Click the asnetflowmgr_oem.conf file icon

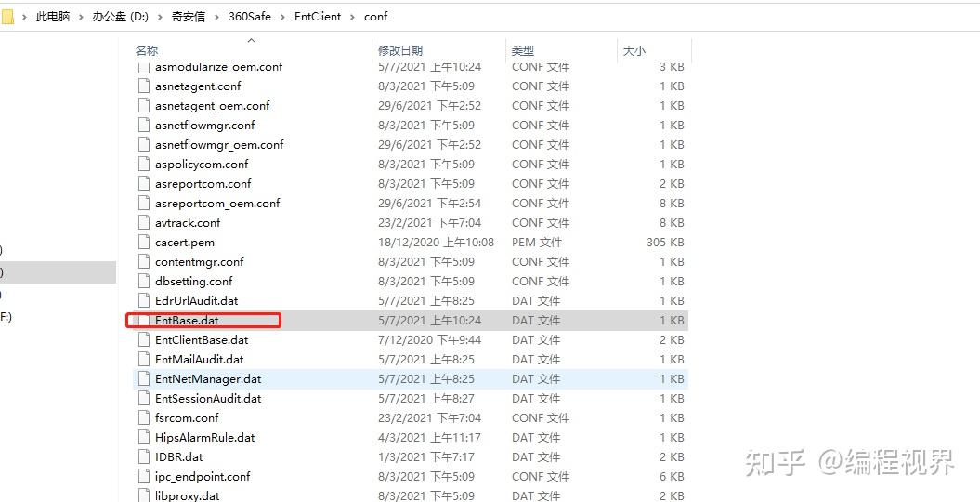pyautogui.click(x=144, y=144)
